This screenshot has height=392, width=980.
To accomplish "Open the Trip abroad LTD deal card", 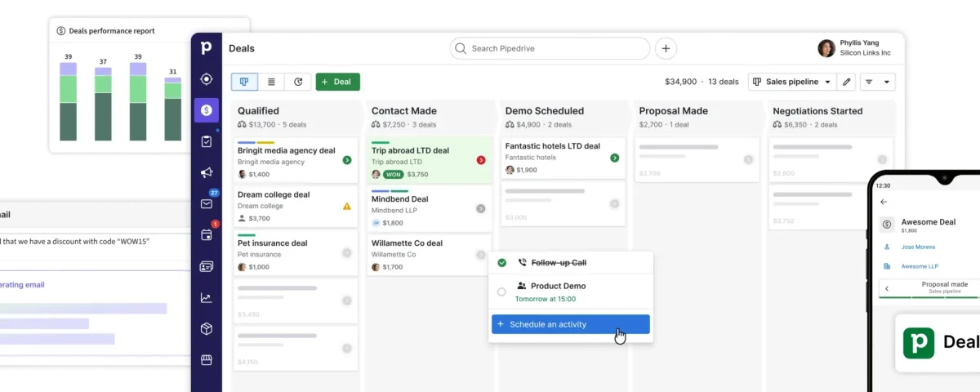I will click(x=429, y=160).
